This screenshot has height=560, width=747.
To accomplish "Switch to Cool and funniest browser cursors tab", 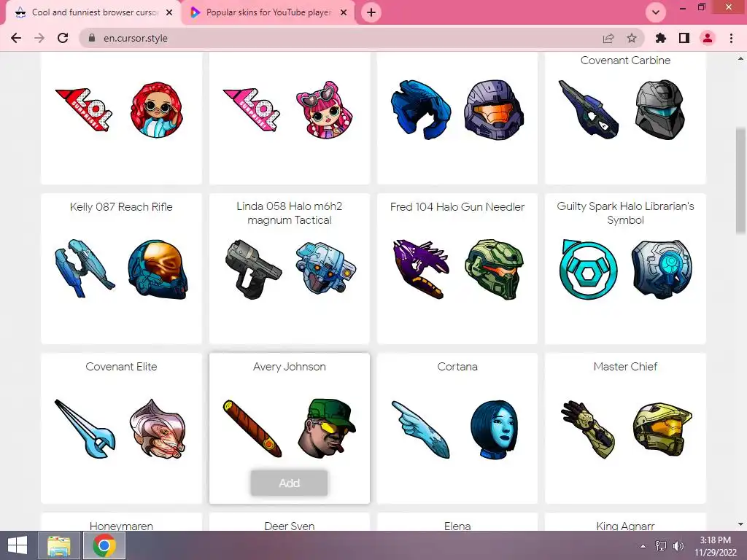I will [x=94, y=12].
